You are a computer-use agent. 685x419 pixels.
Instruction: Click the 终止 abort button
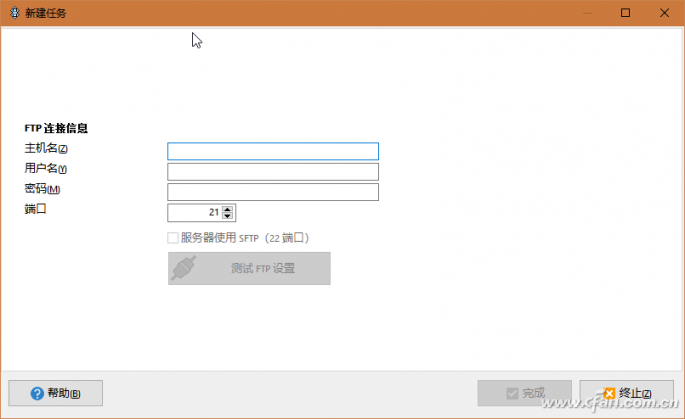626,393
